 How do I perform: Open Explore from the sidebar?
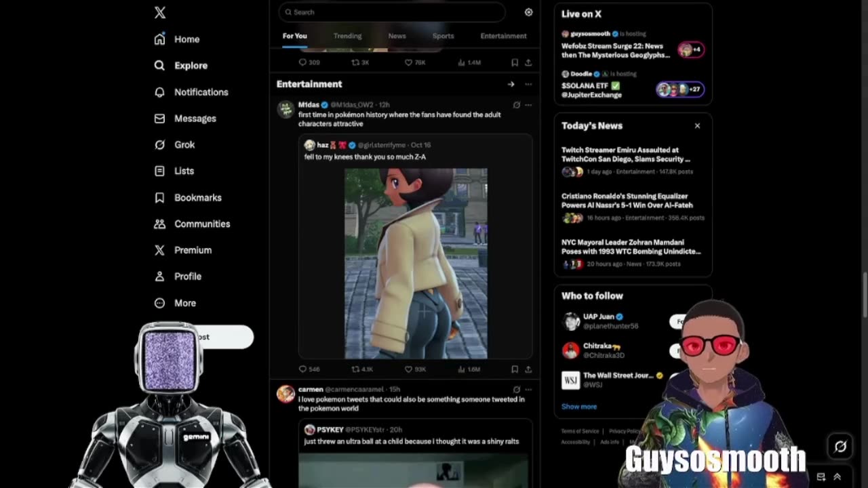(181, 66)
